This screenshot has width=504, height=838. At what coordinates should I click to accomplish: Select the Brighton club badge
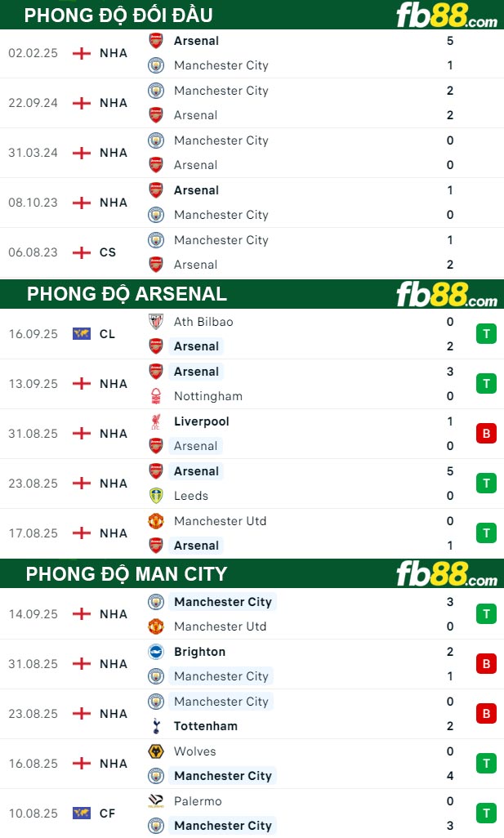[154, 651]
